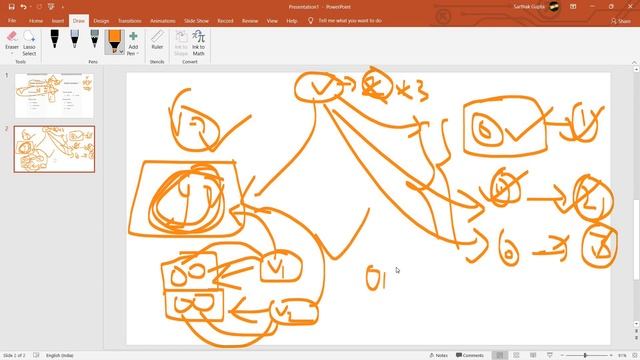Screen dimensions: 640x360
Task: Click the Add Pen plus icon
Action: pos(133,37)
